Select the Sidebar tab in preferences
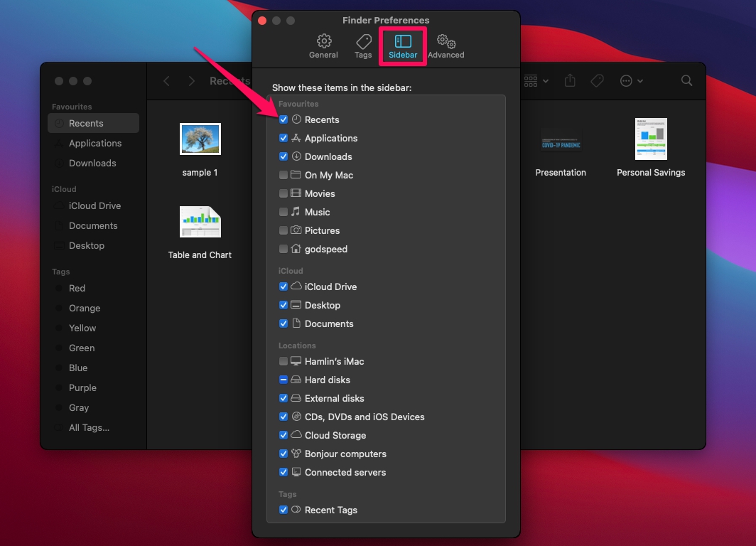 coord(402,43)
